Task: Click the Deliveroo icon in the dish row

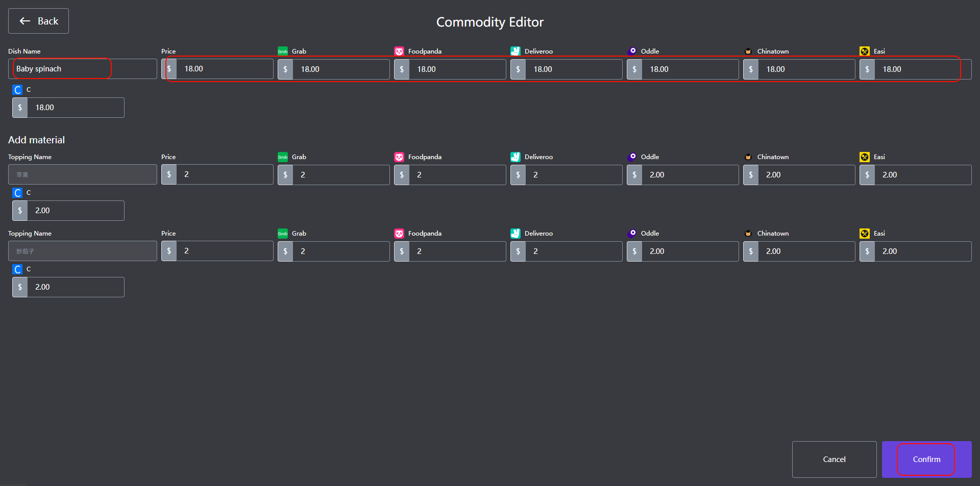Action: [515, 52]
